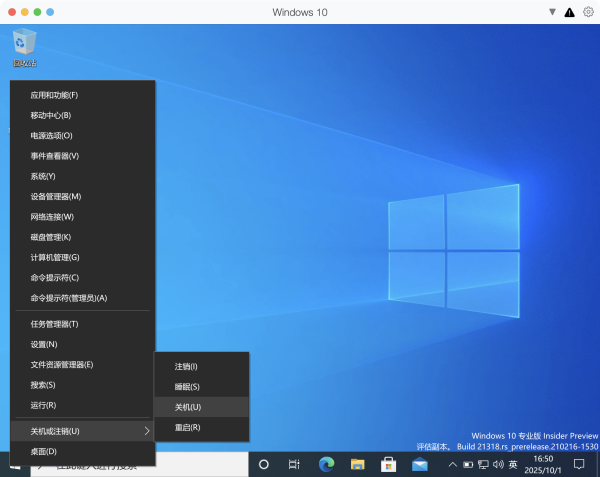The image size is (600, 477).
Task: Launch Microsoft Edge from the taskbar
Action: (325, 465)
